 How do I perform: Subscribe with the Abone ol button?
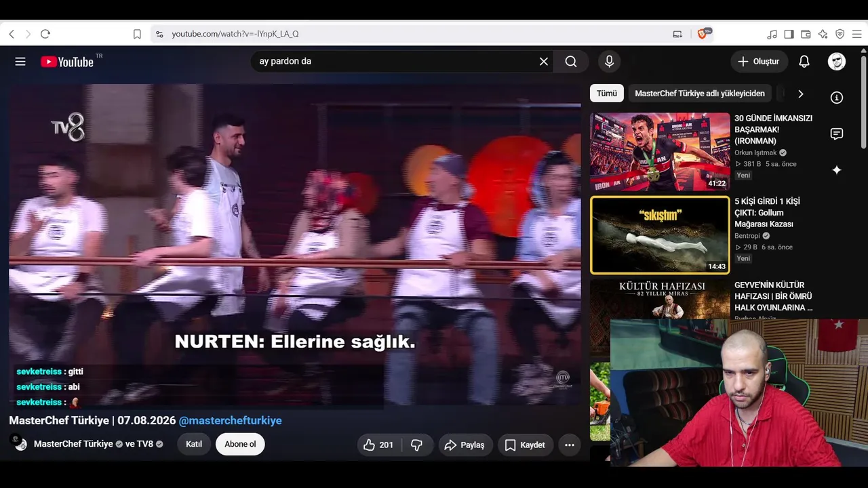pyautogui.click(x=240, y=445)
